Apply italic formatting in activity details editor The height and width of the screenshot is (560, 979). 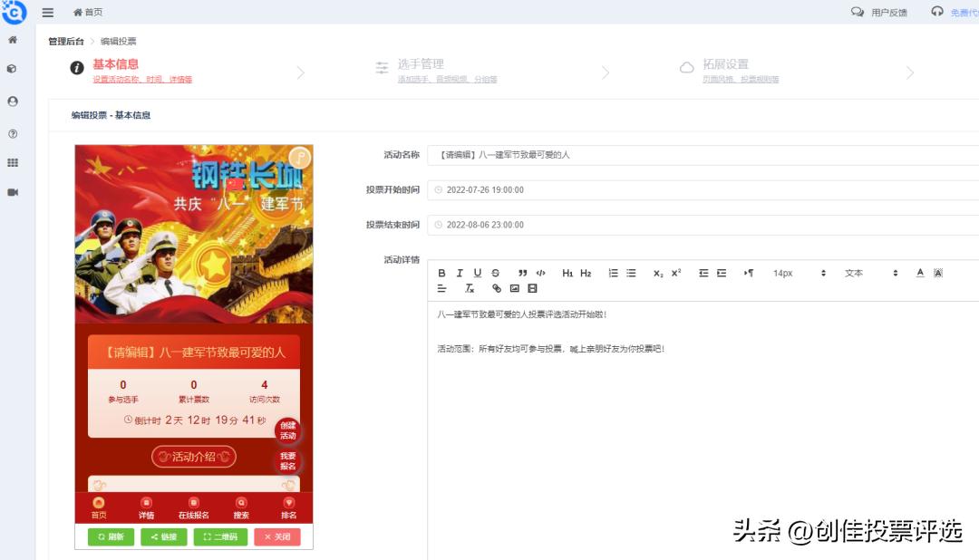(460, 273)
